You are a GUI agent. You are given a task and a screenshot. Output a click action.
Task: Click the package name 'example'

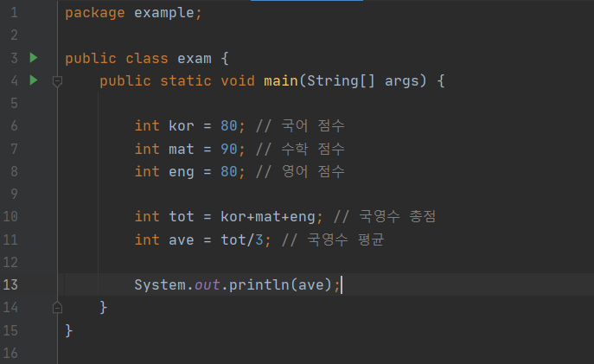[x=164, y=13]
